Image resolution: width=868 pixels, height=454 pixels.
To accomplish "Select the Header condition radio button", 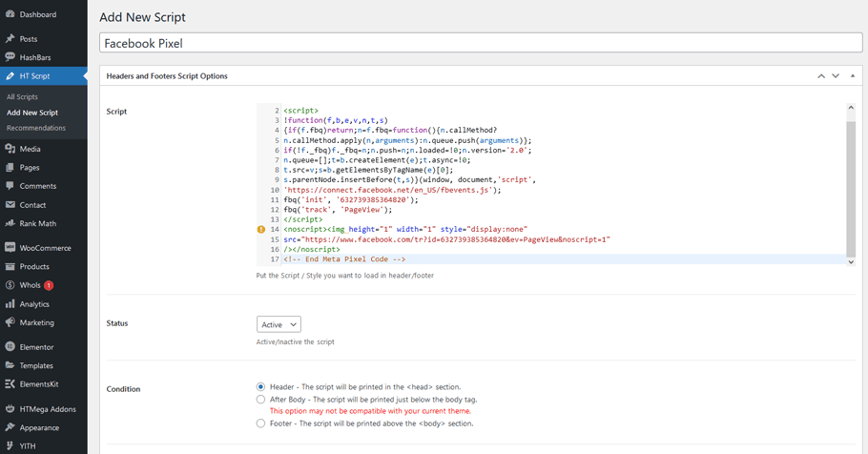I will pos(260,386).
